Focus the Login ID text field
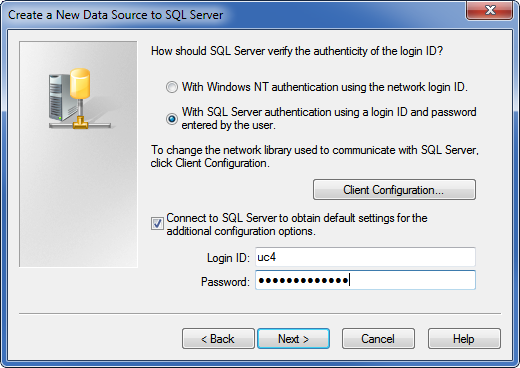The width and height of the screenshot is (520, 368). coord(365,257)
